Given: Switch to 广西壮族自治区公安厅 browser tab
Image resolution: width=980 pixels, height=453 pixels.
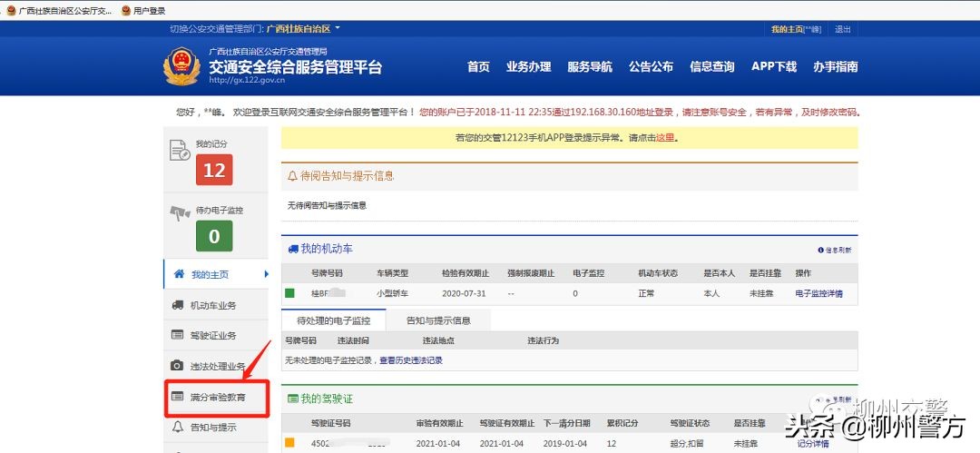Looking at the screenshot, I should tap(59, 11).
